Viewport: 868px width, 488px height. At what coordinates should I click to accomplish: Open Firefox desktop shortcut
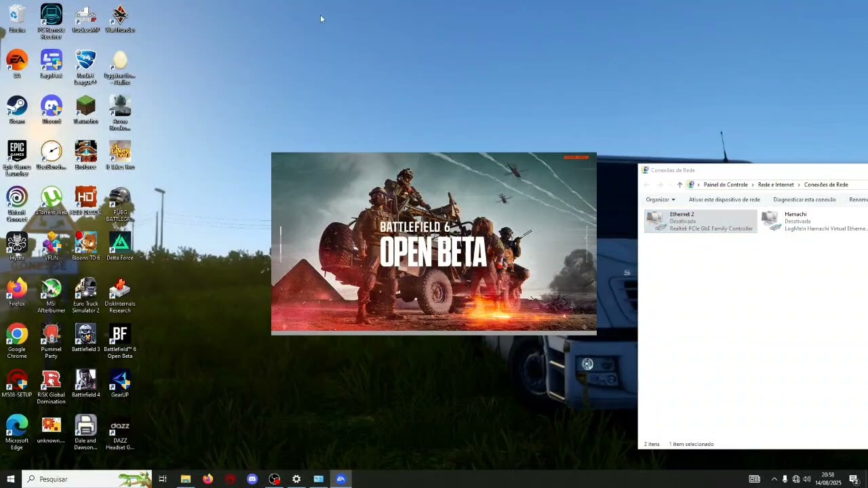[x=17, y=292]
